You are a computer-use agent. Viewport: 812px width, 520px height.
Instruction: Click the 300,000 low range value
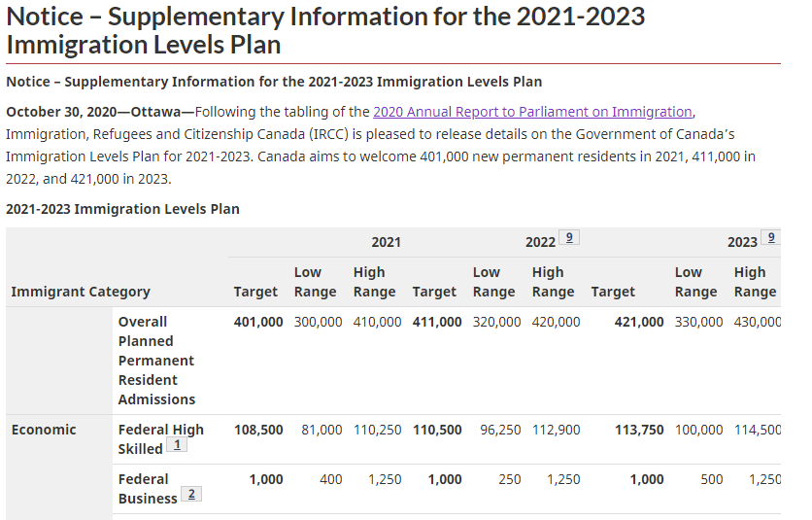pos(318,322)
